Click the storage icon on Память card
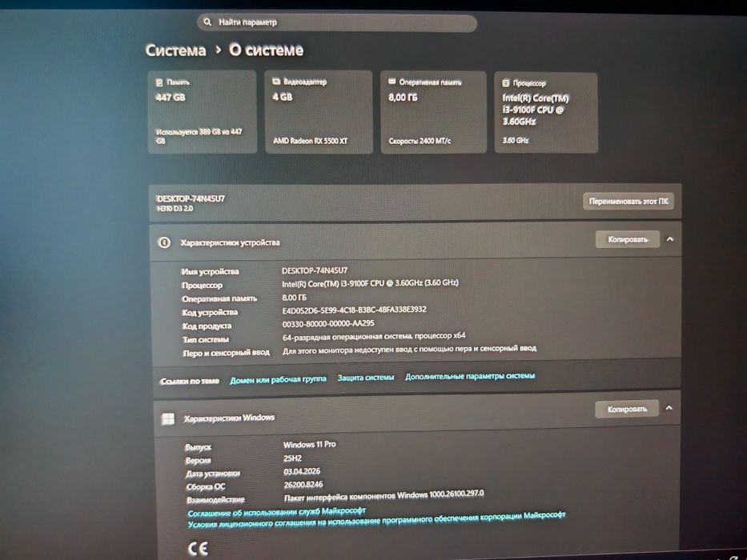 coord(159,82)
